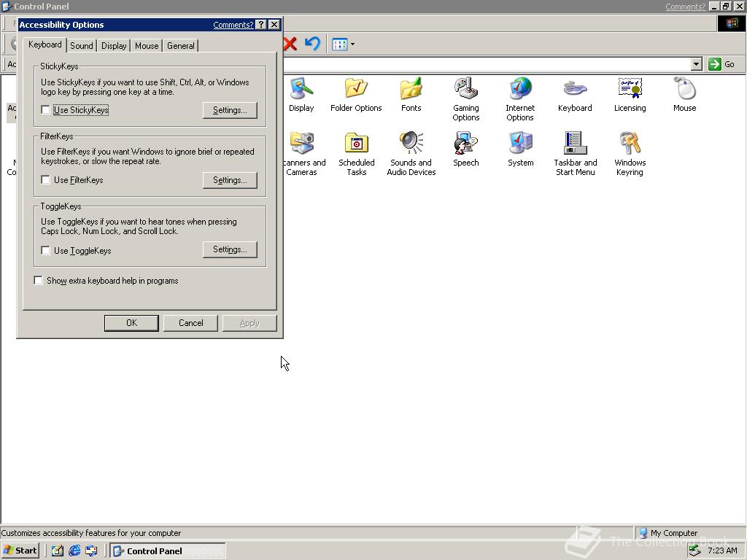This screenshot has width=747, height=560.
Task: Click the Show Desktop quick launch icon
Action: point(57,551)
